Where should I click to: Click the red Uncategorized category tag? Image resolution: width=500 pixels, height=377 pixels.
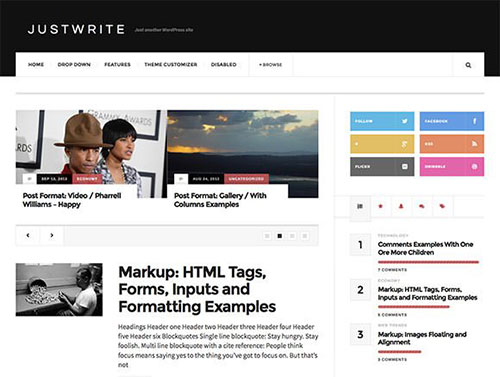[246, 179]
